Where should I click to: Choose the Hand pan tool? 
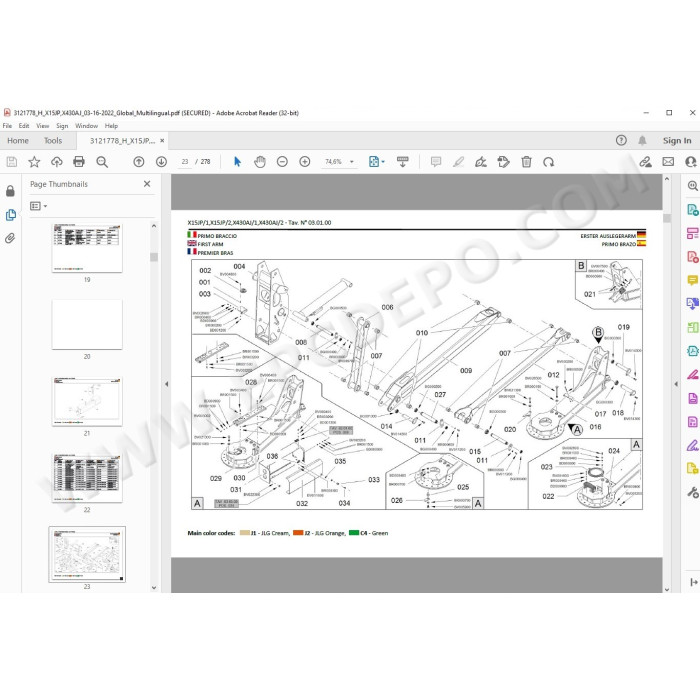click(x=260, y=162)
